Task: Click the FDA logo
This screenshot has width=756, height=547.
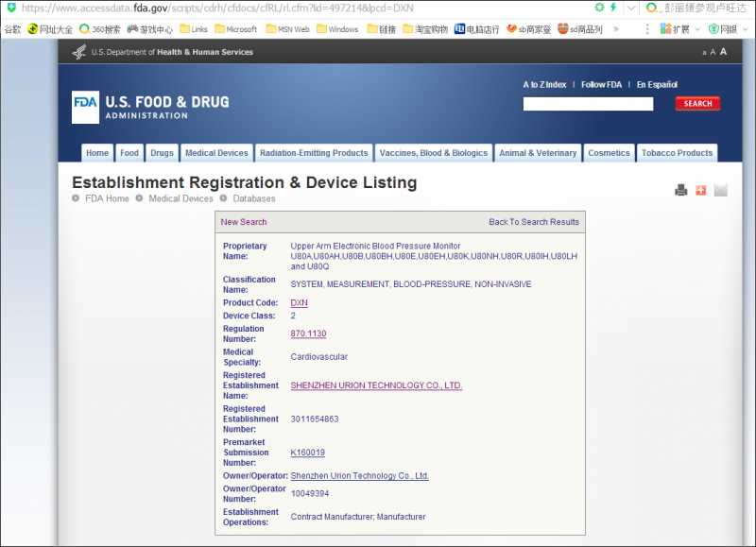Action: pyautogui.click(x=85, y=107)
